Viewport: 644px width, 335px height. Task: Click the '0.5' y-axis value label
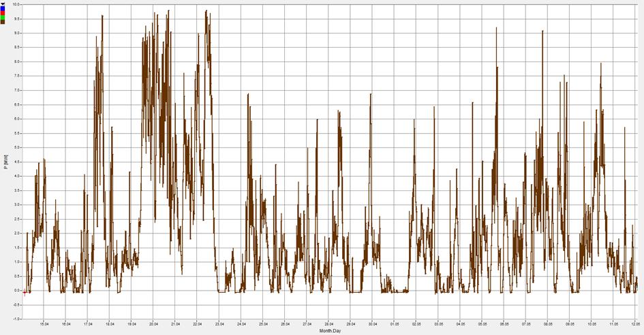(17, 276)
